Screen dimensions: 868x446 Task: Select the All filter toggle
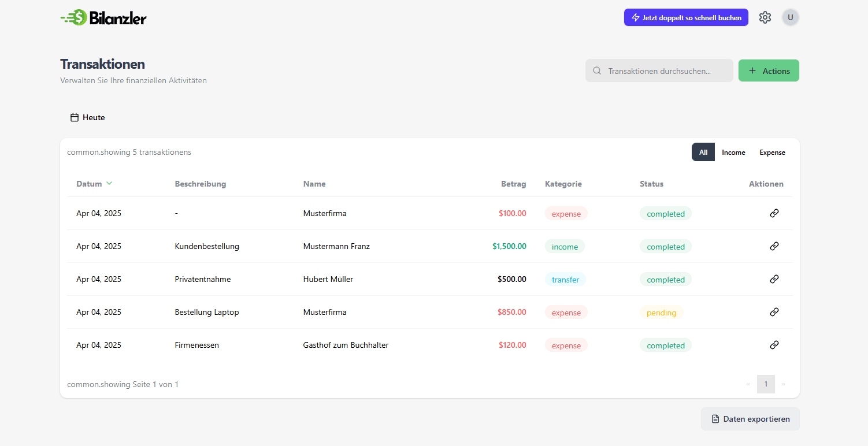click(x=703, y=153)
